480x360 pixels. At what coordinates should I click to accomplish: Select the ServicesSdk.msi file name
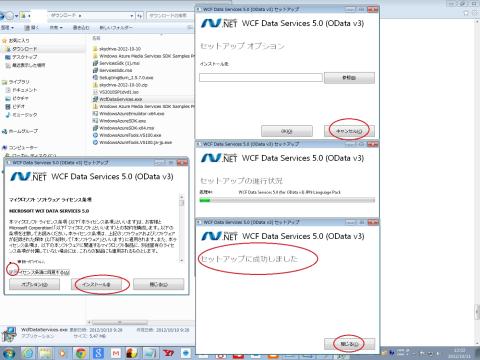[116, 70]
